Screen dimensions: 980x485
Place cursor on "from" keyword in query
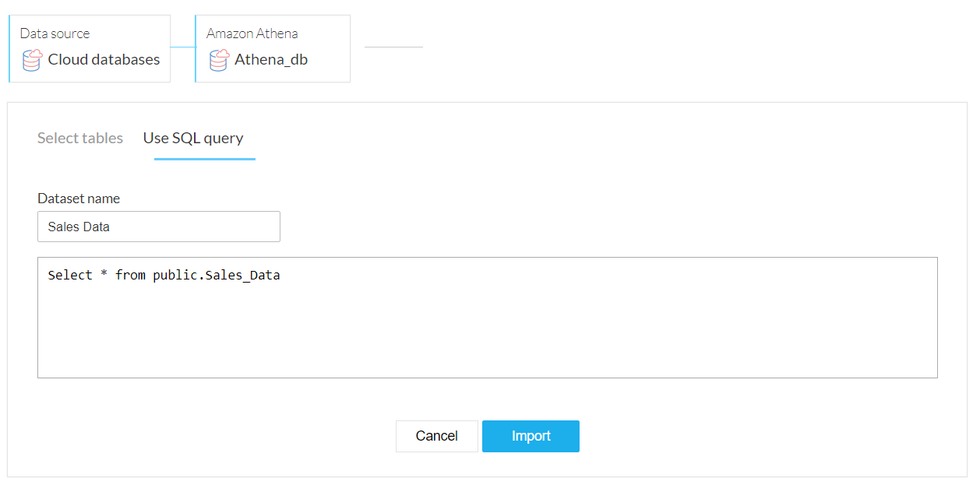click(x=130, y=275)
